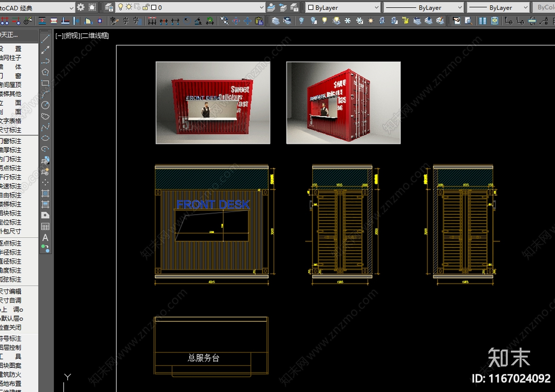Image resolution: width=555 pixels, height=392 pixels.
Task: Select the Gradient fill tool
Action: [x=45, y=204]
